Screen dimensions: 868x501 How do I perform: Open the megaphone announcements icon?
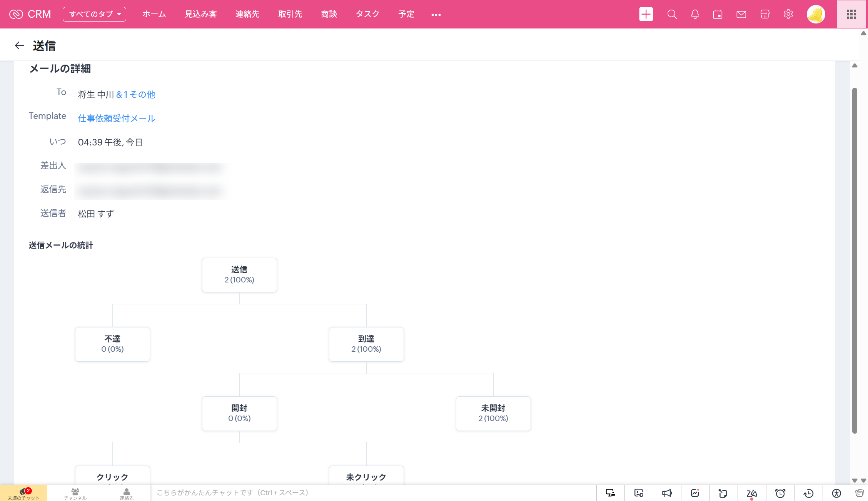tap(667, 493)
